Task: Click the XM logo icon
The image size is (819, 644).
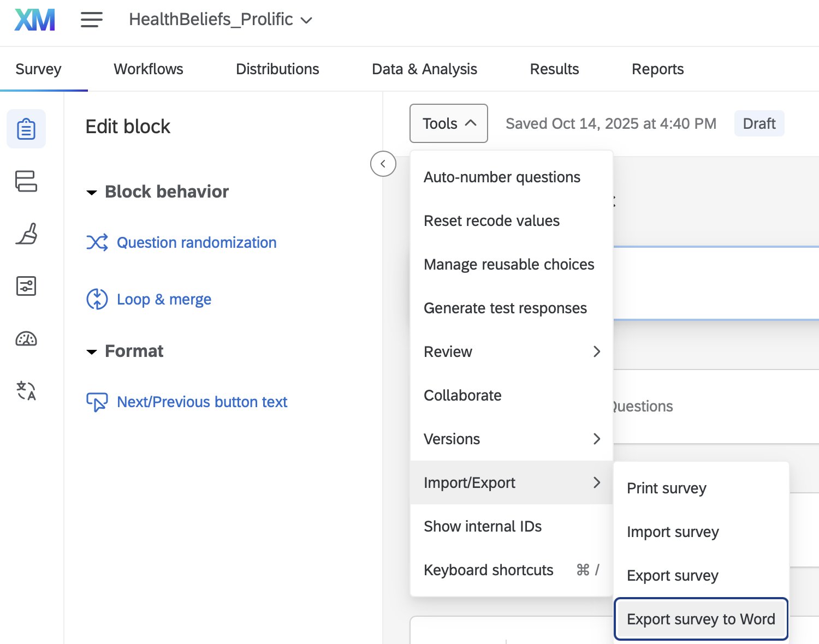Action: tap(35, 20)
